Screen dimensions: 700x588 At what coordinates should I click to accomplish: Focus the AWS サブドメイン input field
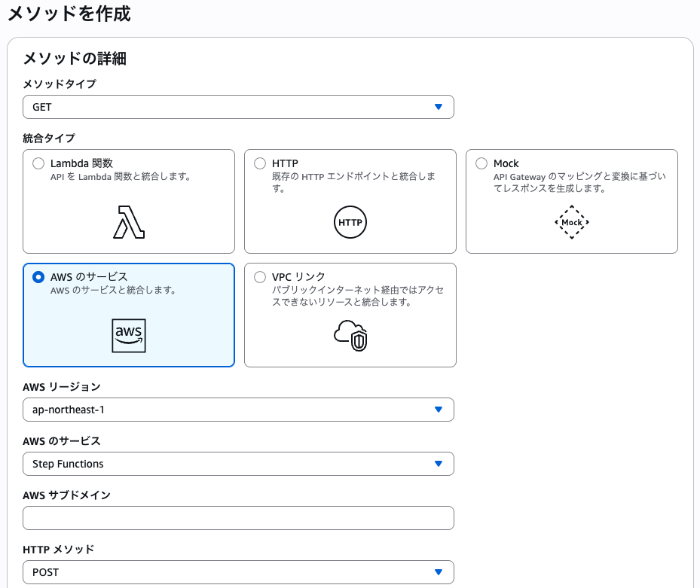click(238, 518)
